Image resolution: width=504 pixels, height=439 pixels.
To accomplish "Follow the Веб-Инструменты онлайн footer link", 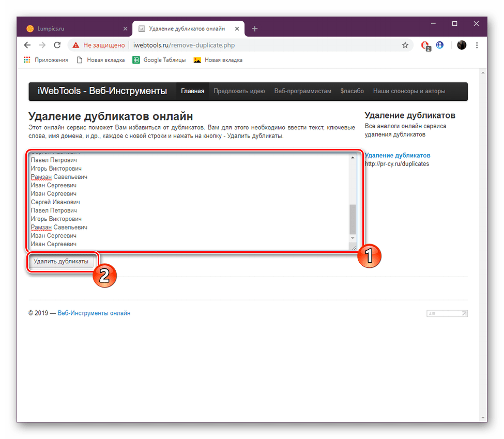I will coord(94,313).
